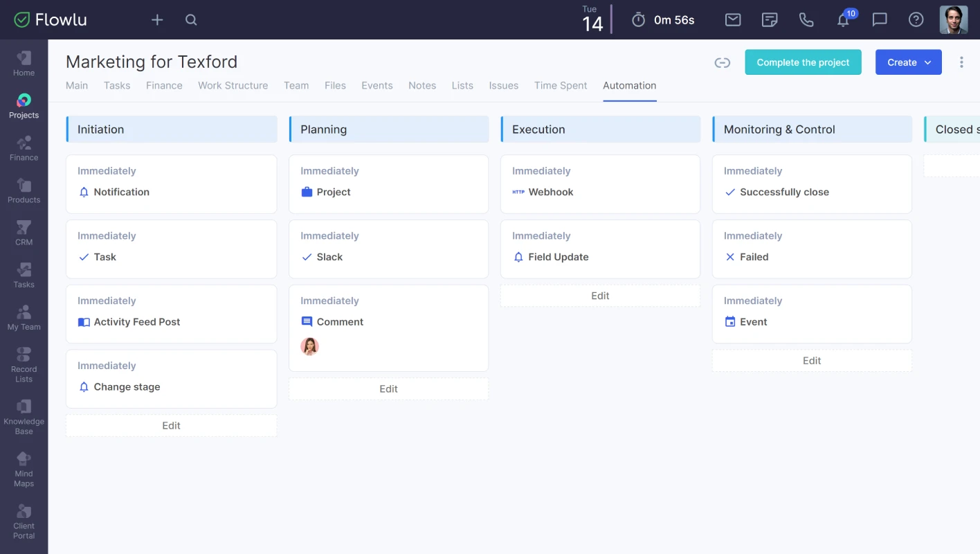Viewport: 980px width, 554px height.
Task: Expand the Create button dropdown chevron
Action: coord(927,62)
